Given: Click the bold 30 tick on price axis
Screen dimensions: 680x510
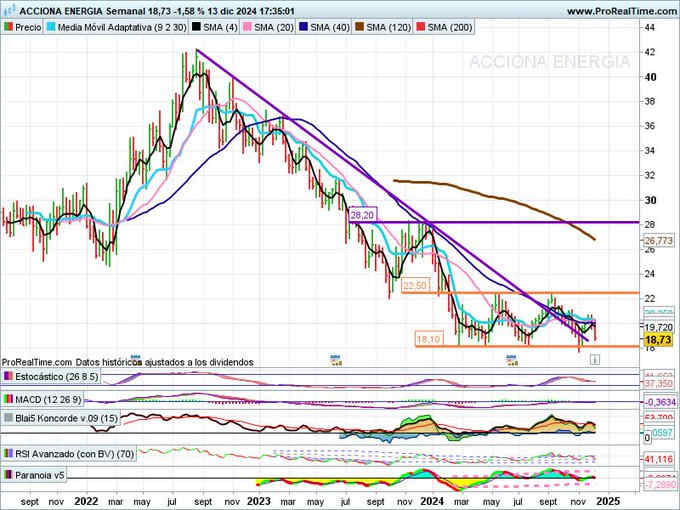Looking at the screenshot, I should pyautogui.click(x=650, y=200).
